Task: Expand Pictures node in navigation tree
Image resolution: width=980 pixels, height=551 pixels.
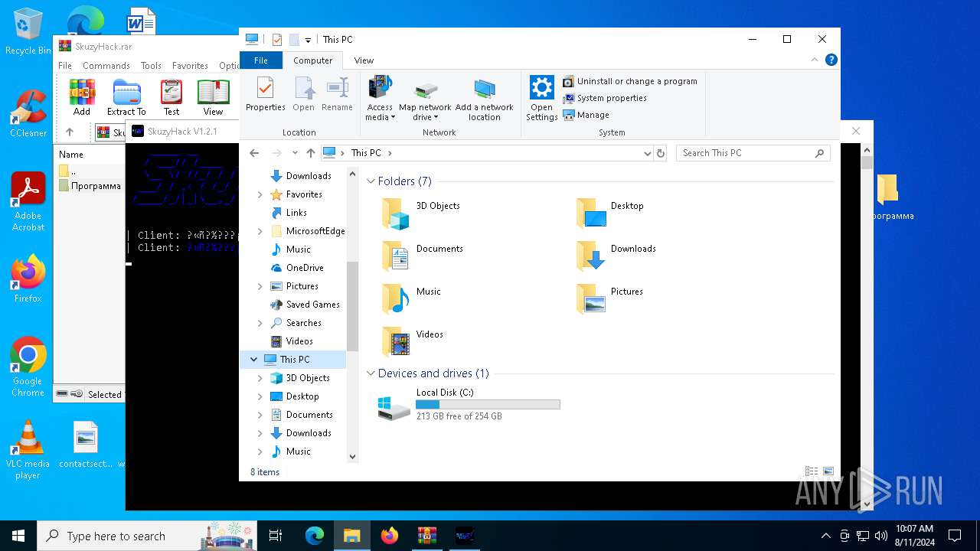Action: point(260,286)
